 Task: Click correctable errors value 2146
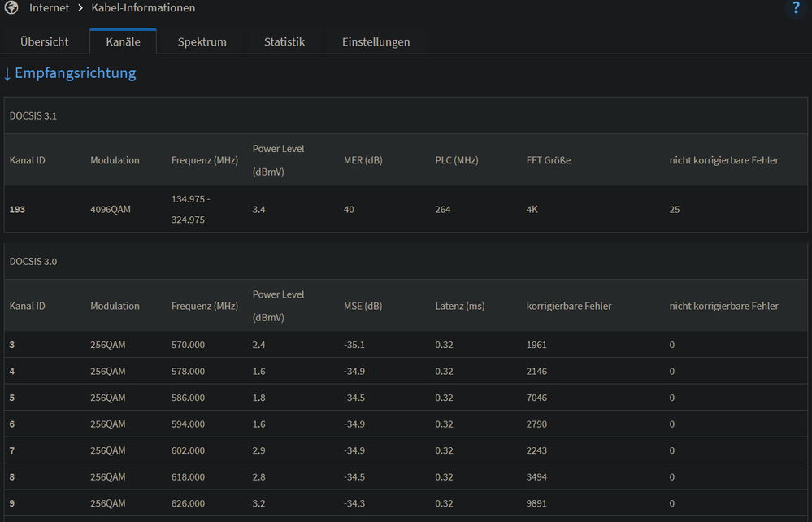pyautogui.click(x=536, y=372)
